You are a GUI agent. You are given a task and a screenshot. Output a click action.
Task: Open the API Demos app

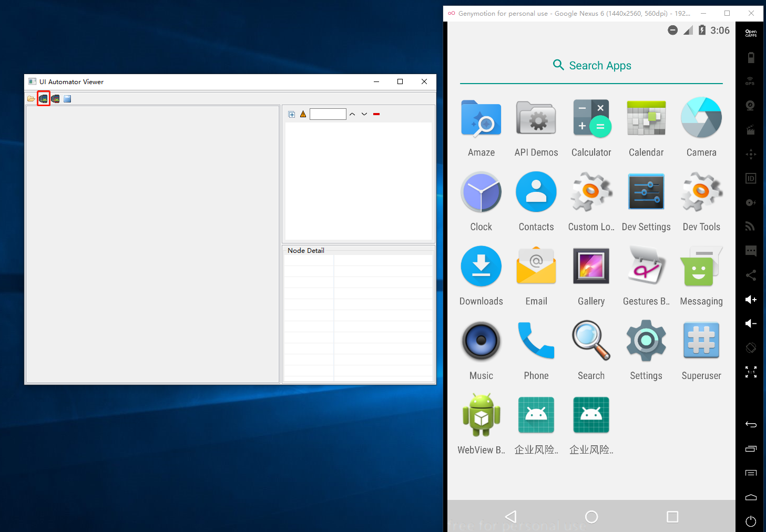[536, 128]
